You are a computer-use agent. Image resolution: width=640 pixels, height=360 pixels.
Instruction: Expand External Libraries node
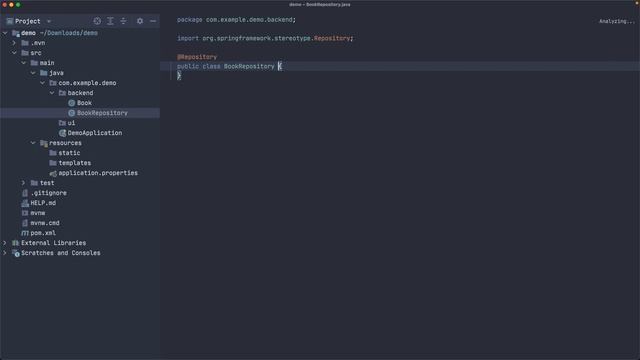5,243
